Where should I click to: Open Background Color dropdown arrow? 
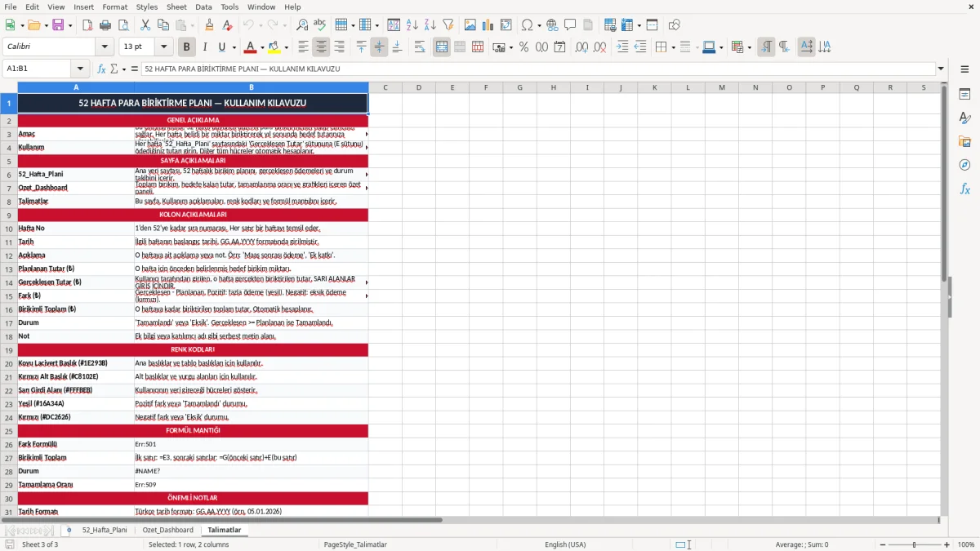click(x=286, y=47)
